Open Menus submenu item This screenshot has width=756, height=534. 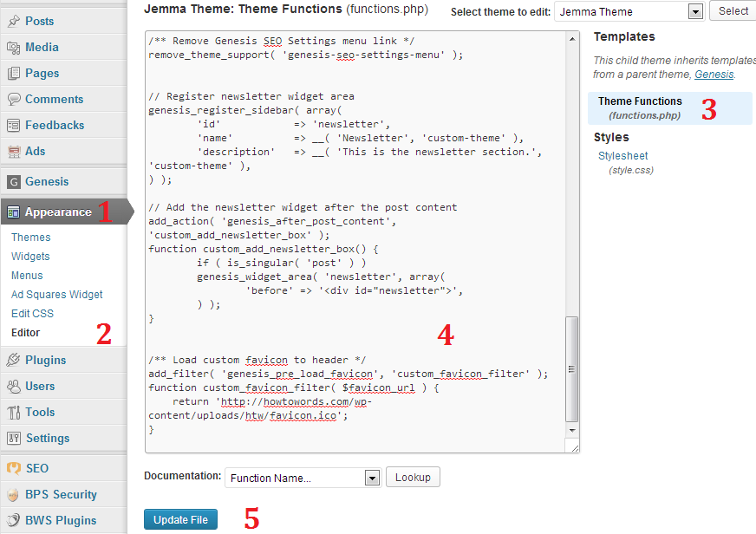click(27, 275)
